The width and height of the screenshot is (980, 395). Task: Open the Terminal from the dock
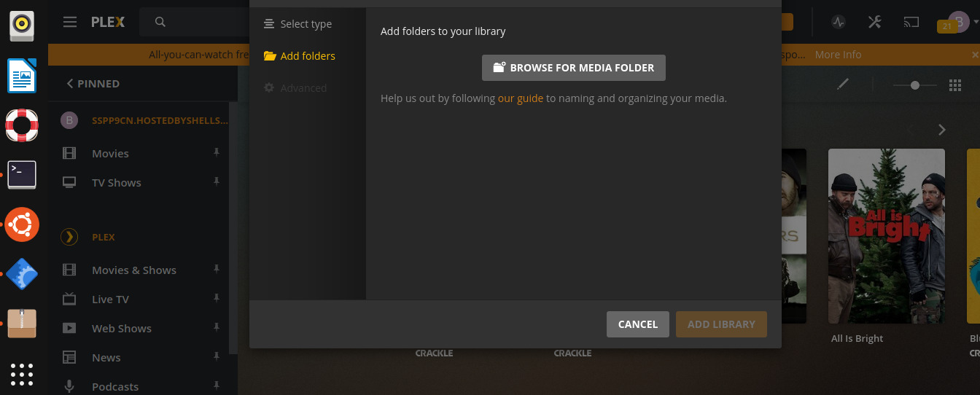click(22, 175)
